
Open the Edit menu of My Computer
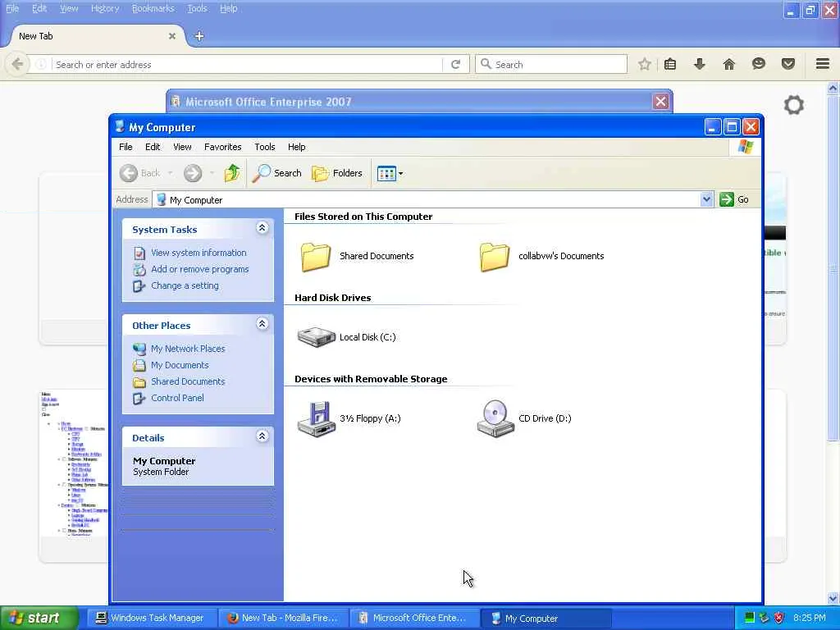pyautogui.click(x=153, y=147)
